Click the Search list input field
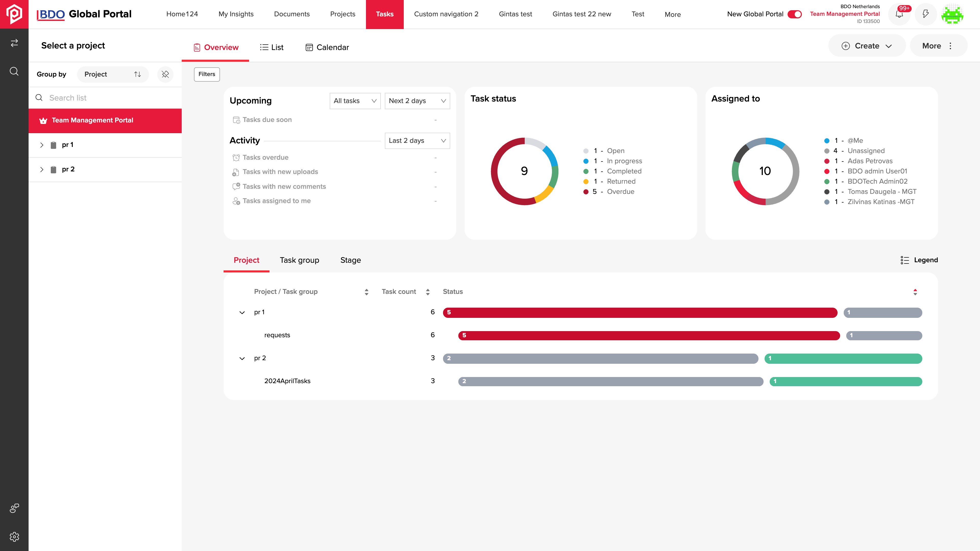 coord(105,98)
